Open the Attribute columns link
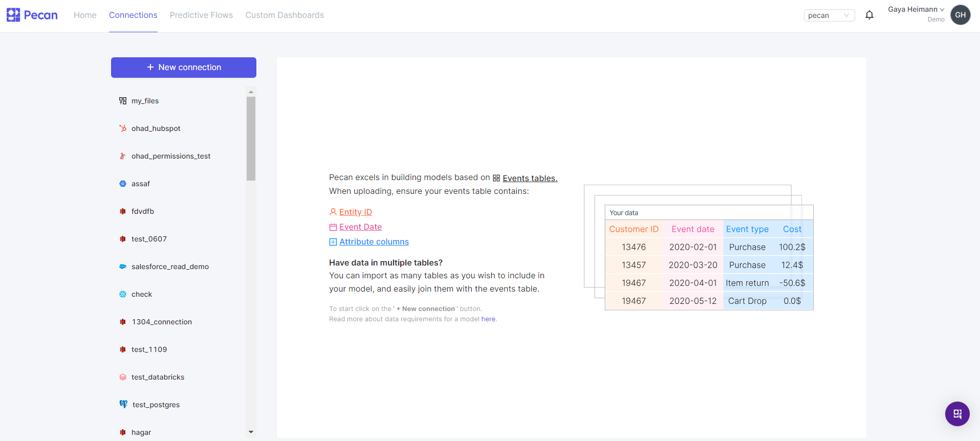Screen dimensions: 980x441 pyautogui.click(x=374, y=242)
